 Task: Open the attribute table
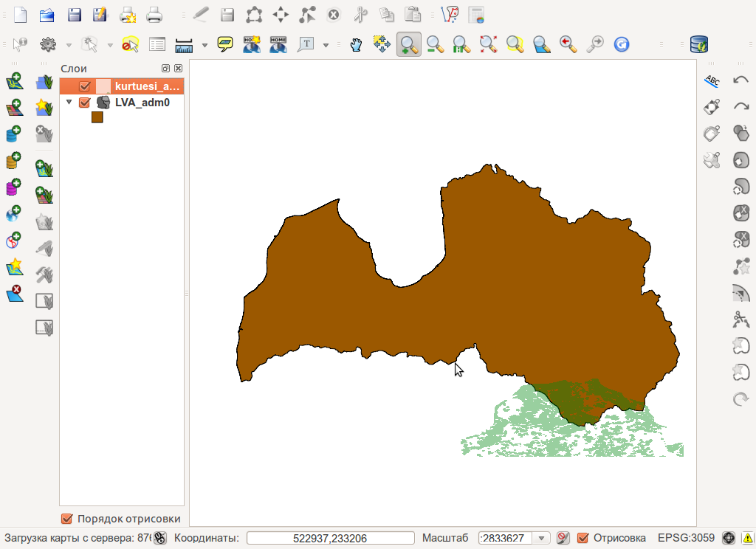tap(157, 44)
